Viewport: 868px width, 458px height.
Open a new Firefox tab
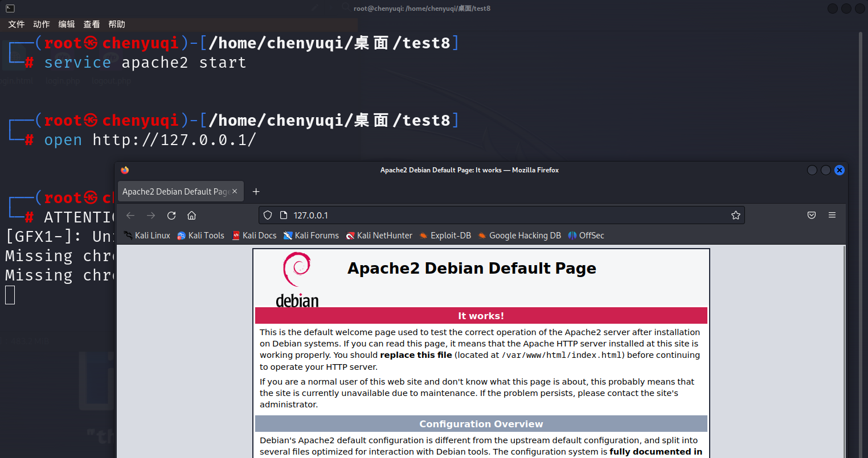pyautogui.click(x=256, y=192)
